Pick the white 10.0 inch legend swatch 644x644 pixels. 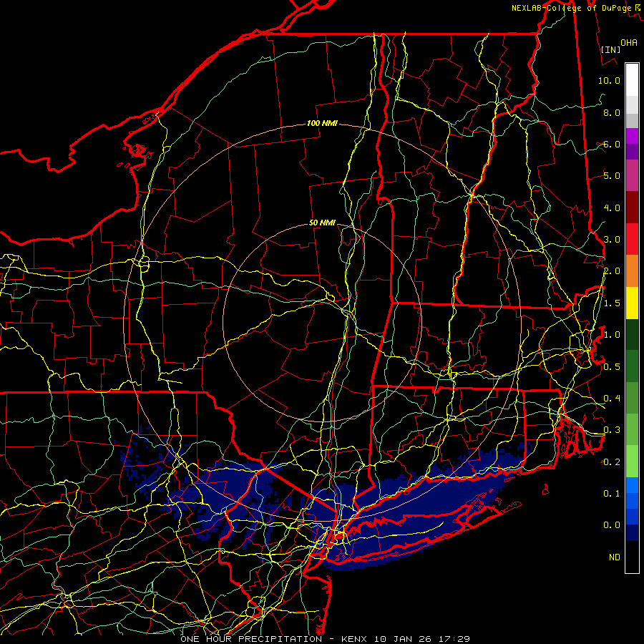[x=632, y=80]
